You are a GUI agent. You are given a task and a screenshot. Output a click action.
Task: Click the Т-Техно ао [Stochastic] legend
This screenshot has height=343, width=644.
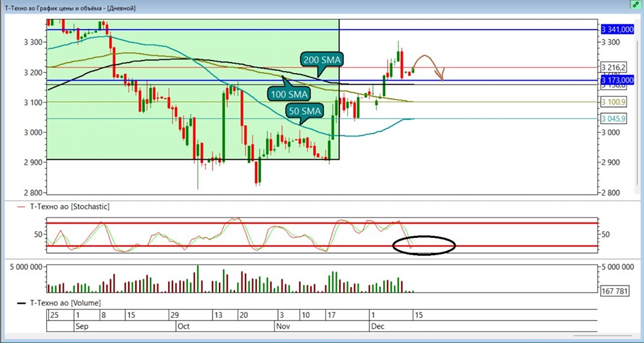coord(63,207)
